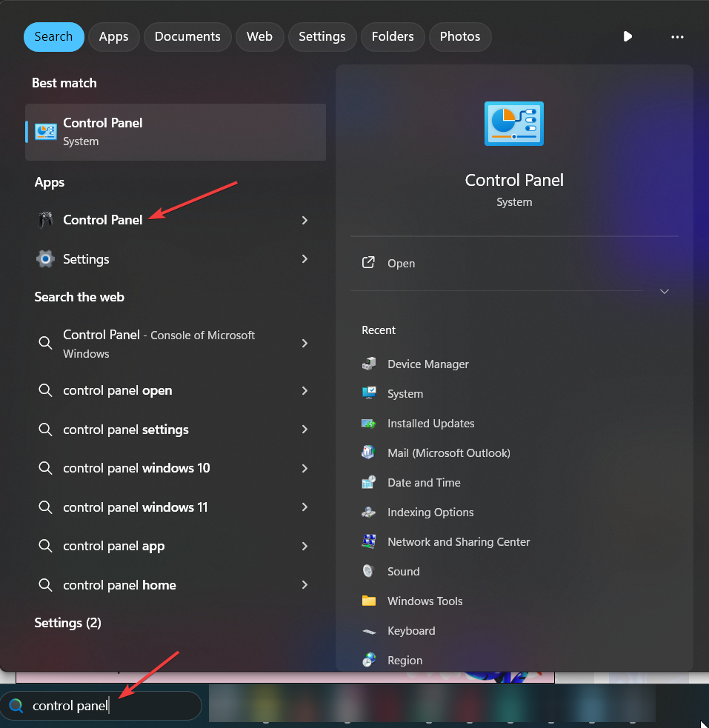Click magnifier icon beside 'control panel home'
The image size is (709, 728).
click(45, 584)
